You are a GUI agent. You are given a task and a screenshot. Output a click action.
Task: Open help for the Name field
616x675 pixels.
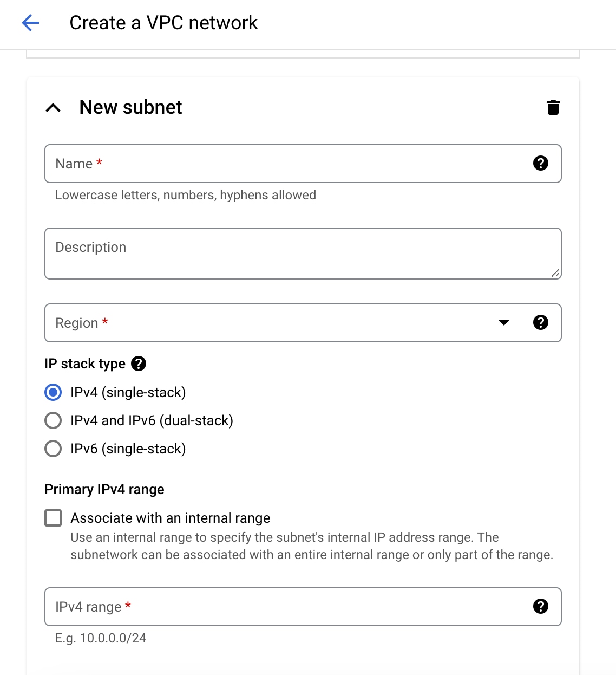point(540,163)
